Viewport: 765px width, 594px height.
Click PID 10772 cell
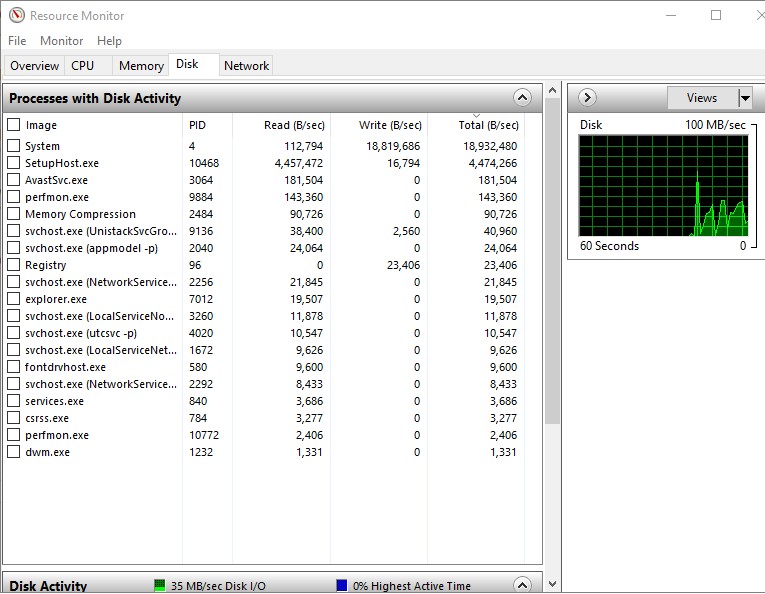coord(204,435)
